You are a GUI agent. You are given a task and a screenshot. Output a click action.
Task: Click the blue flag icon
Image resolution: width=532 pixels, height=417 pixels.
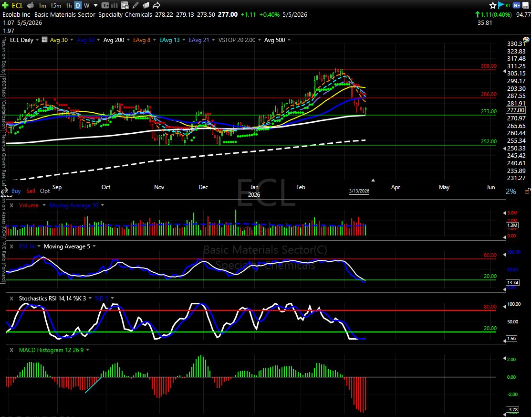tap(501, 5)
